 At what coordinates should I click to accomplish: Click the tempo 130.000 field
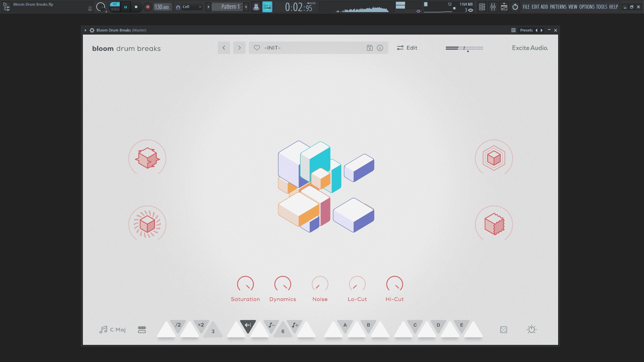163,7
